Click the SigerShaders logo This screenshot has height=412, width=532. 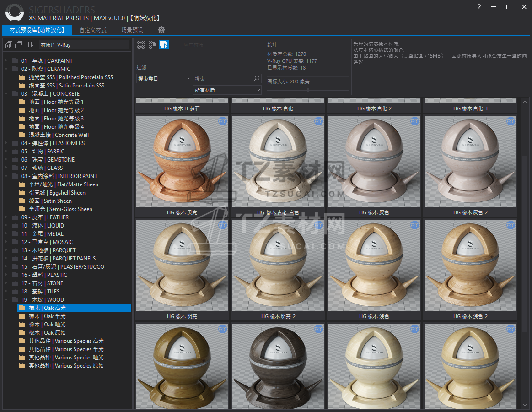click(x=15, y=12)
